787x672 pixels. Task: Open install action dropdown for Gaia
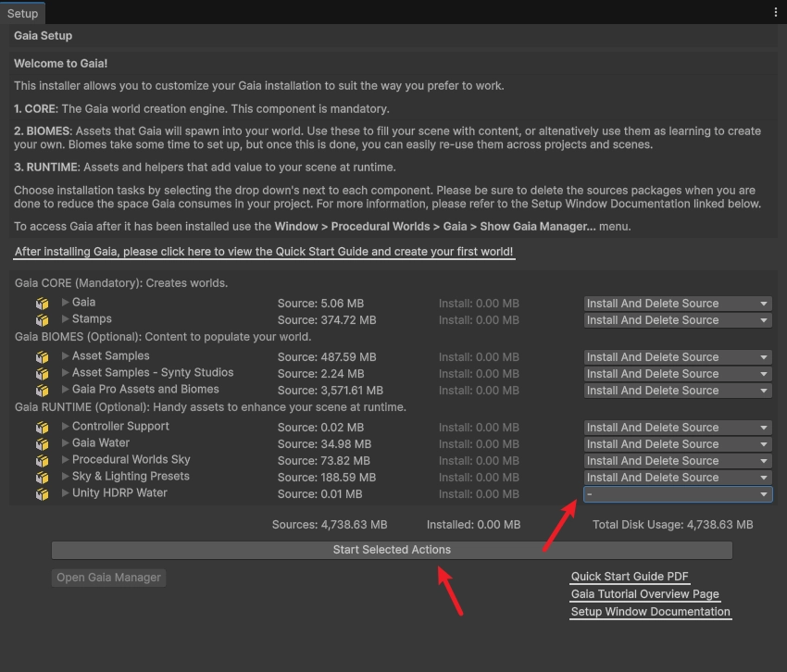pyautogui.click(x=678, y=303)
